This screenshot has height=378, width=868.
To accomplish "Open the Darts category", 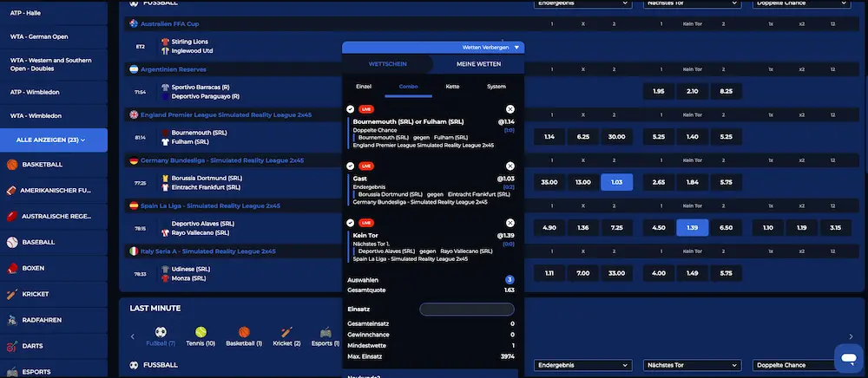I will click(x=54, y=346).
